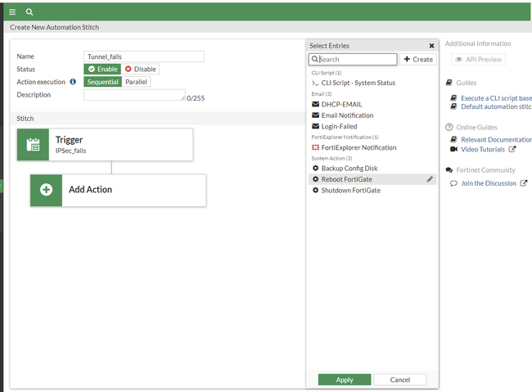Click the Login-Failed envelope icon

tap(315, 126)
